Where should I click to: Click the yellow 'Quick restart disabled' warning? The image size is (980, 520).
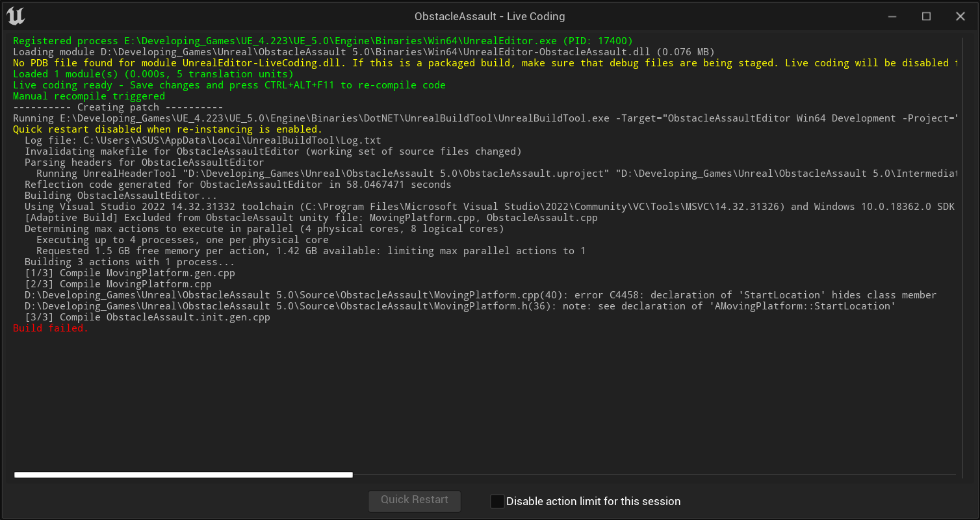[x=168, y=129]
